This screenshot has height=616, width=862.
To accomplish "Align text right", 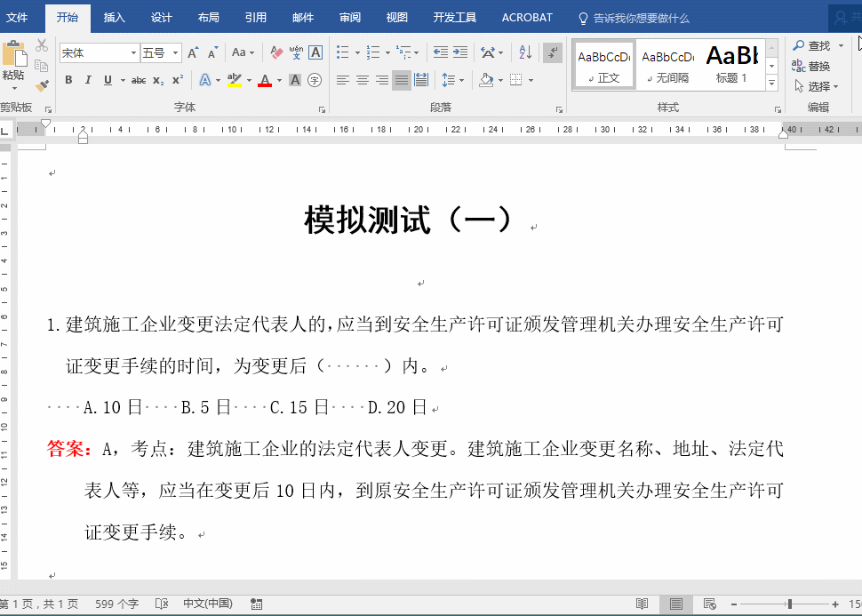I will click(x=382, y=80).
